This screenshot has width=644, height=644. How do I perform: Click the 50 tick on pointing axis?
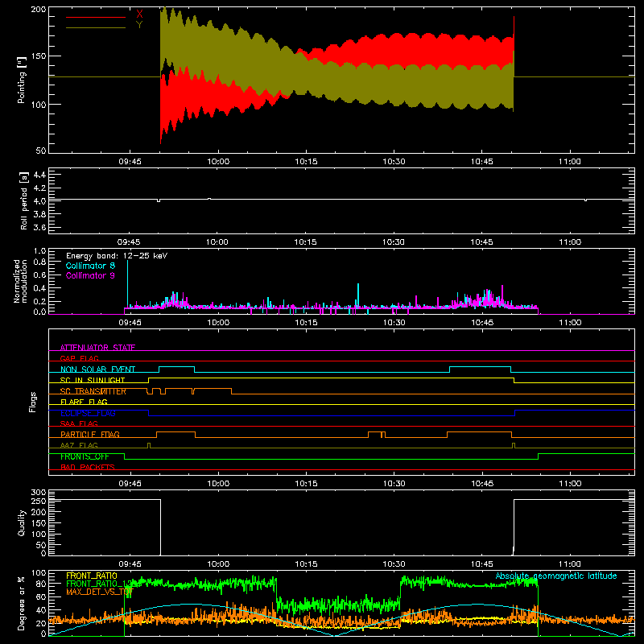pos(41,151)
